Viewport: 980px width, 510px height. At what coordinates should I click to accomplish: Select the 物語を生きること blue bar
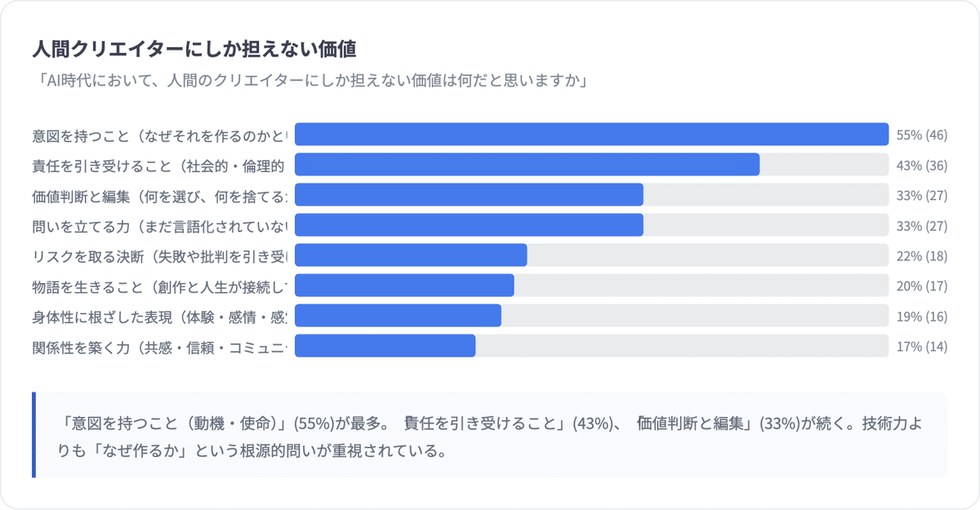tap(404, 286)
